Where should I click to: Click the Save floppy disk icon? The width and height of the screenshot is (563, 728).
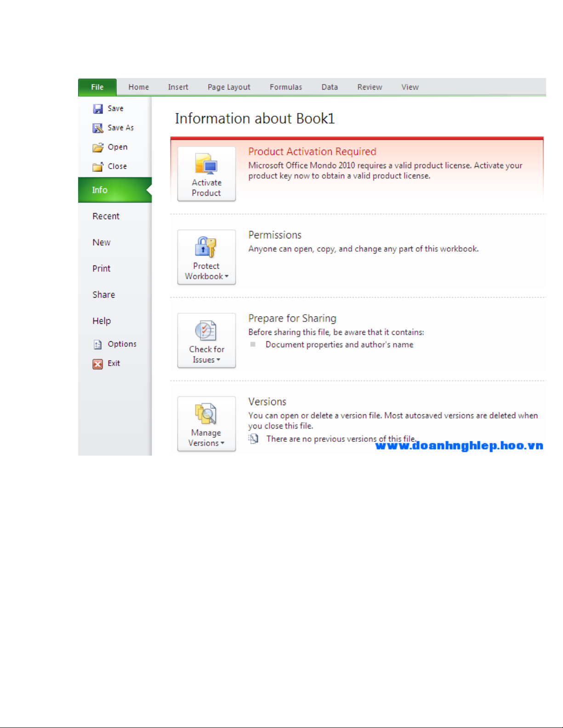coord(98,109)
